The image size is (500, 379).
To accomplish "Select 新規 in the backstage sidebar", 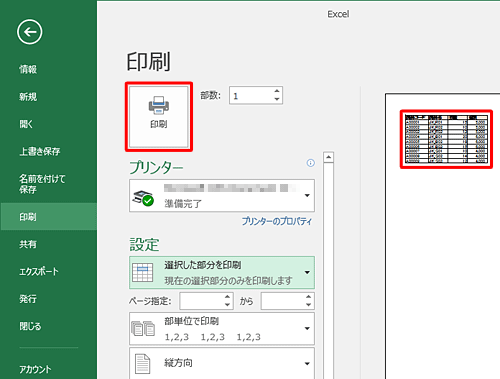I will 28,97.
